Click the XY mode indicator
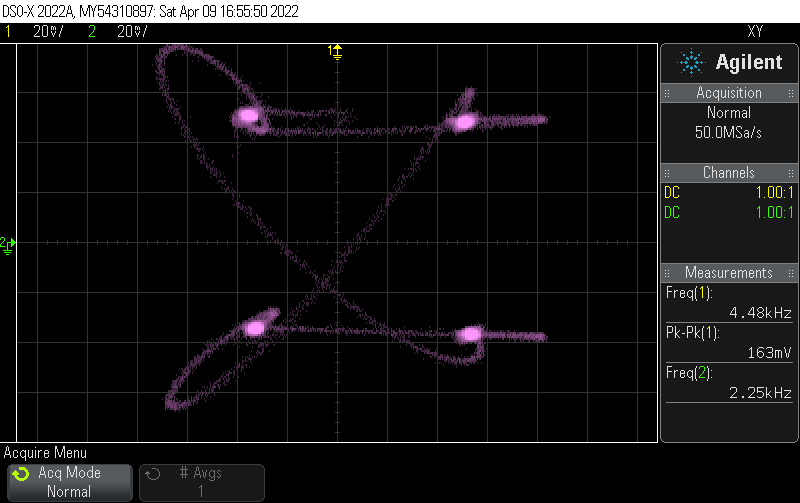Viewport: 800px width, 503px height. [x=755, y=32]
